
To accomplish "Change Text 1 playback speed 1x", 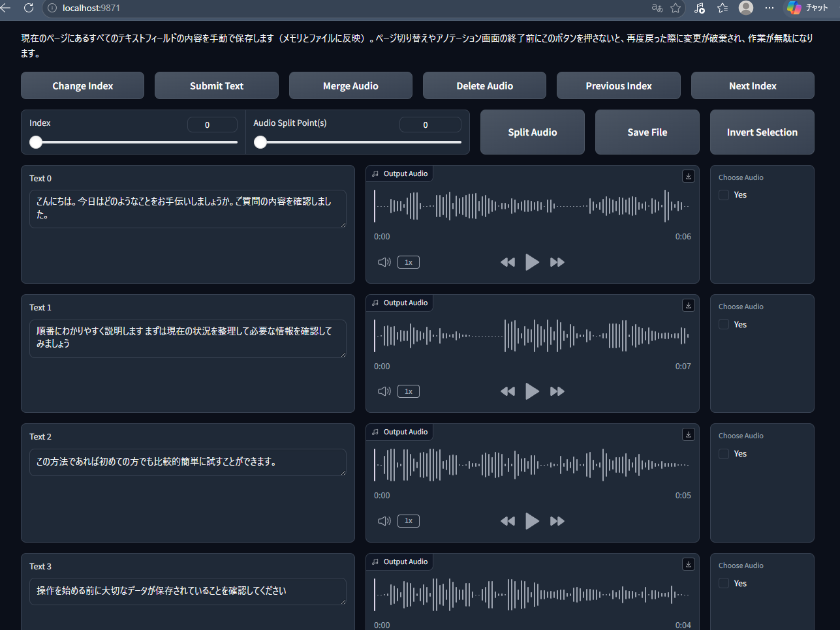I will pyautogui.click(x=409, y=391).
